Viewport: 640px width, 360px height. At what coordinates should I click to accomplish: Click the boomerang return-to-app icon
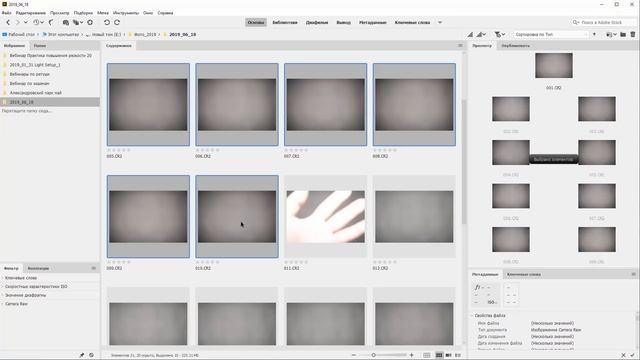point(51,22)
